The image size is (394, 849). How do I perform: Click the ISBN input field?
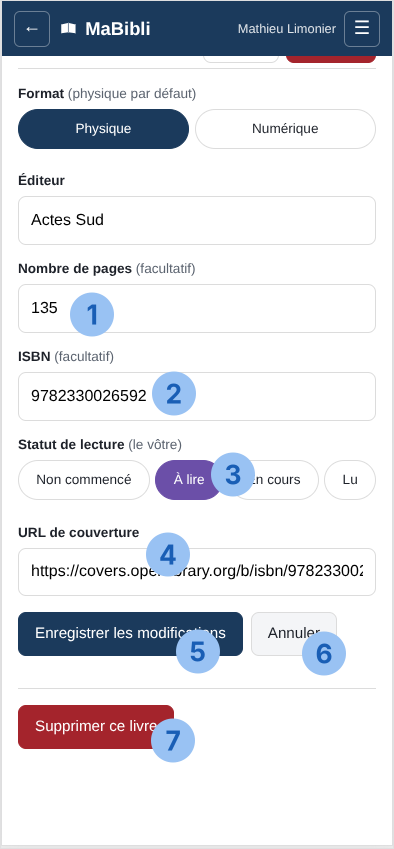point(197,396)
